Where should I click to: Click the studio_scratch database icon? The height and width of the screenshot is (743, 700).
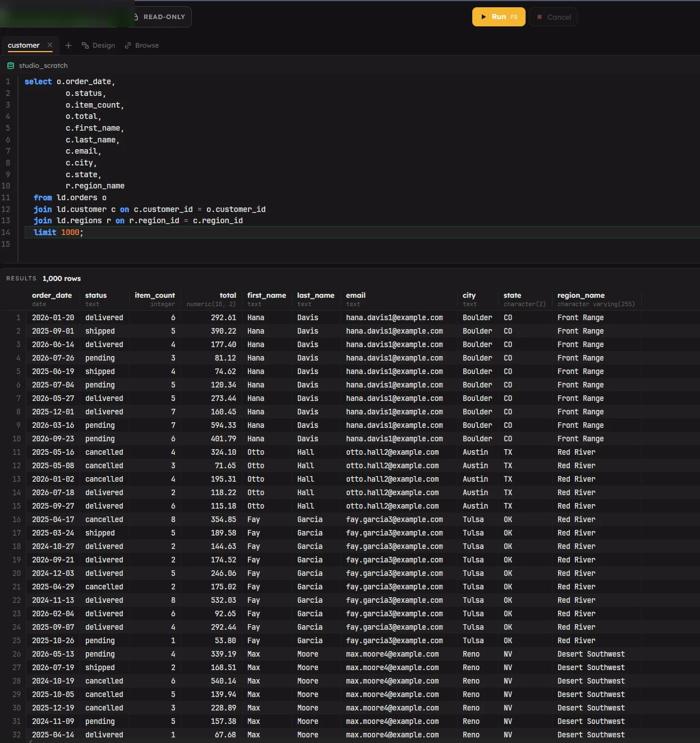[x=11, y=66]
